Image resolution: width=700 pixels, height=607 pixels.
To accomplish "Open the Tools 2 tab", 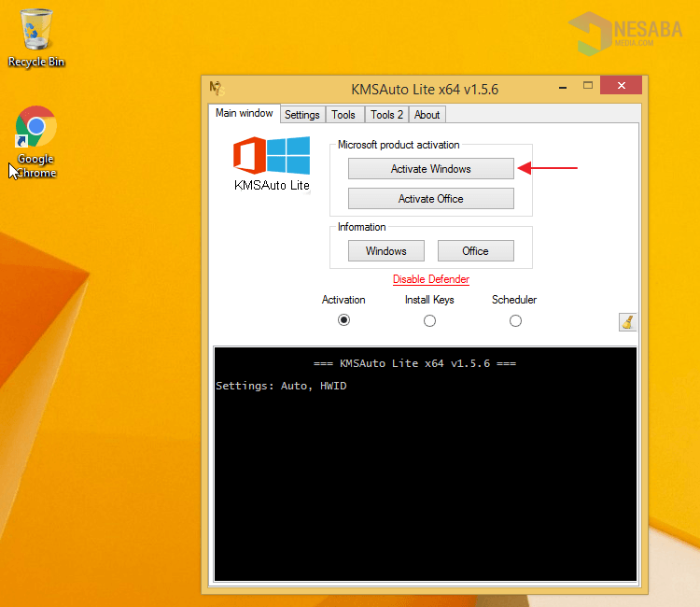I will [386, 115].
